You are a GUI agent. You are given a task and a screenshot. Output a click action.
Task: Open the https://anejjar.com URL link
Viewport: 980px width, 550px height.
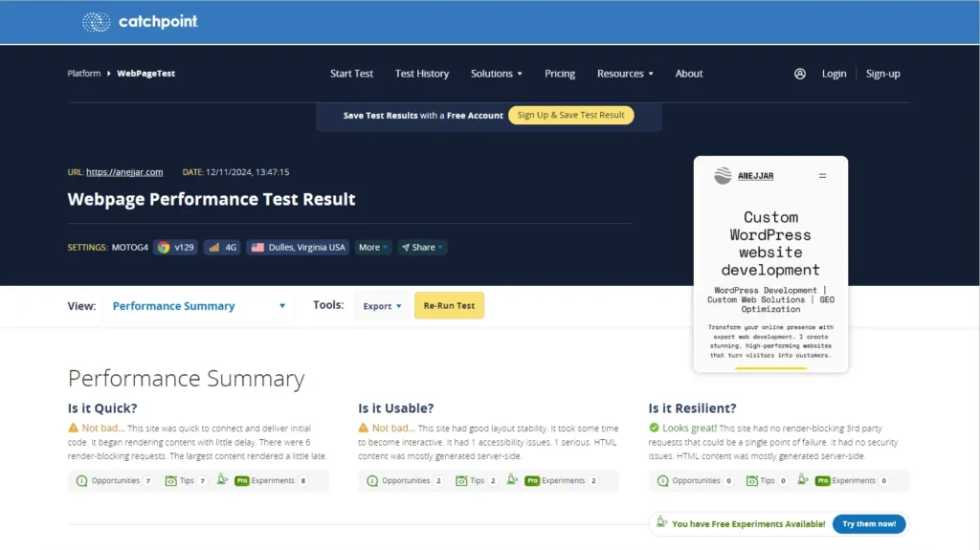(x=124, y=172)
